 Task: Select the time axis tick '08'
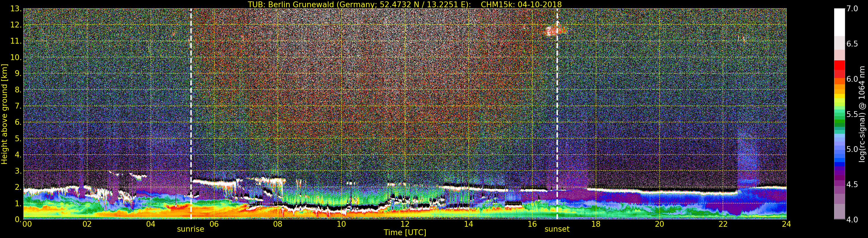tap(278, 224)
